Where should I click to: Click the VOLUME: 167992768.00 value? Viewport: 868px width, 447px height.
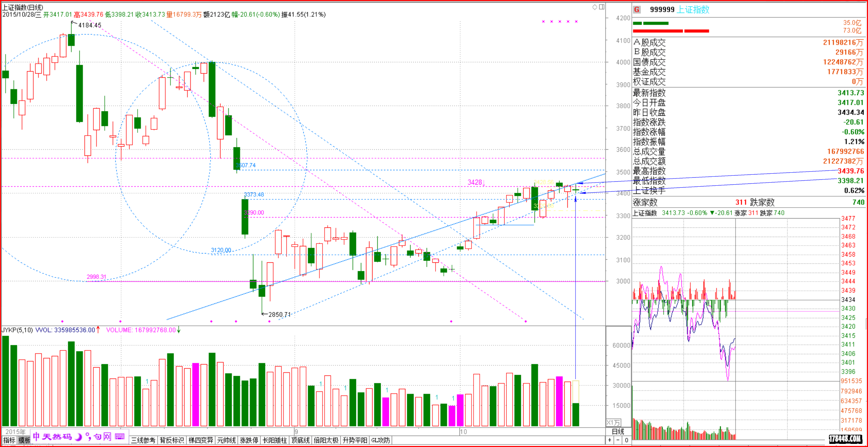(141, 330)
